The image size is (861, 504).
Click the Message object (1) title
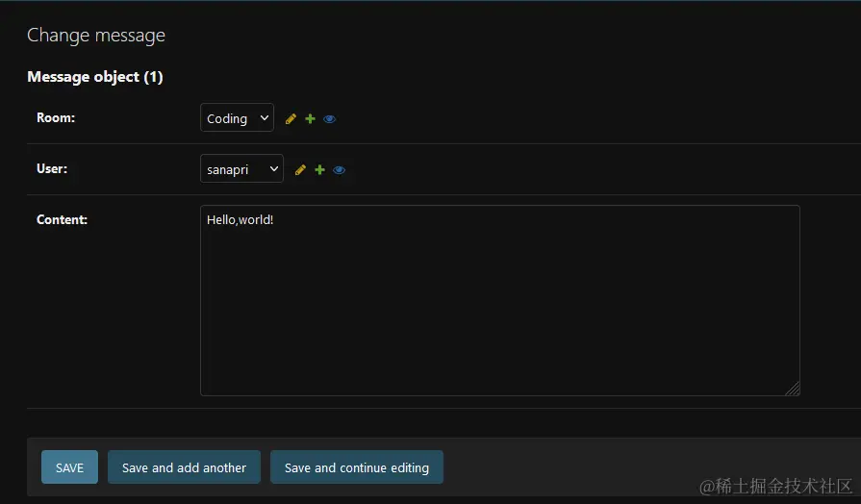95,77
